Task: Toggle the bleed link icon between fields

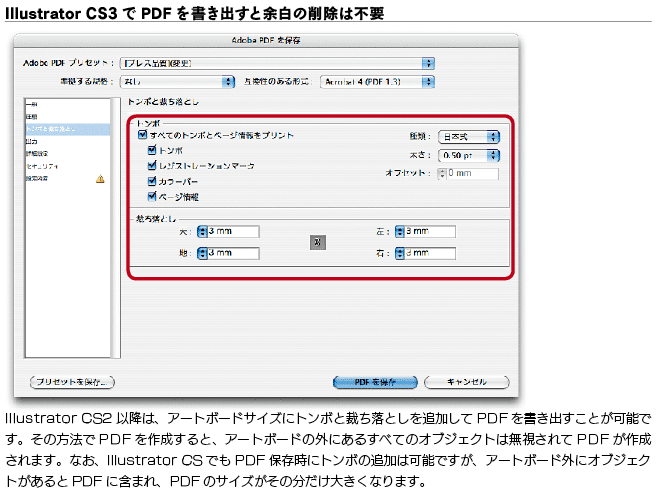Action: (318, 242)
